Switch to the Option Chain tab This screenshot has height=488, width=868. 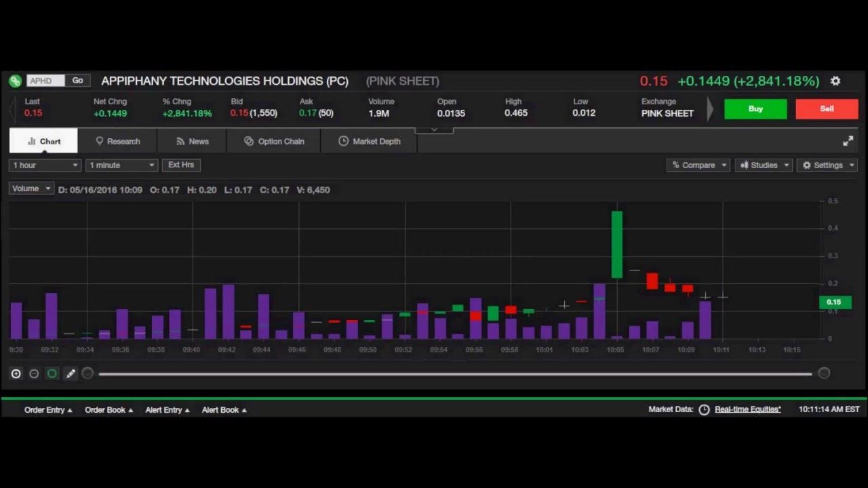click(274, 141)
